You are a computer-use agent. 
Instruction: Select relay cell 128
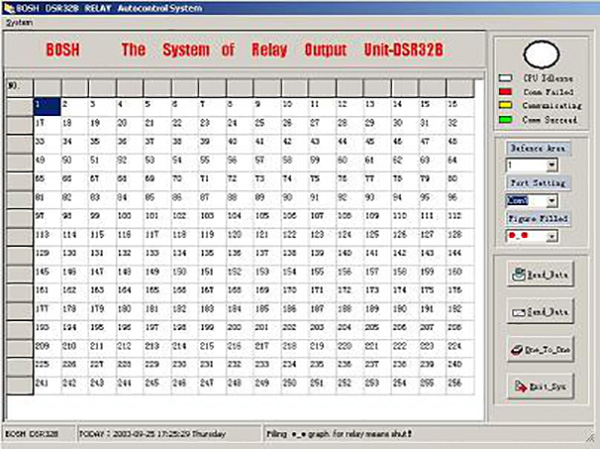click(460, 237)
